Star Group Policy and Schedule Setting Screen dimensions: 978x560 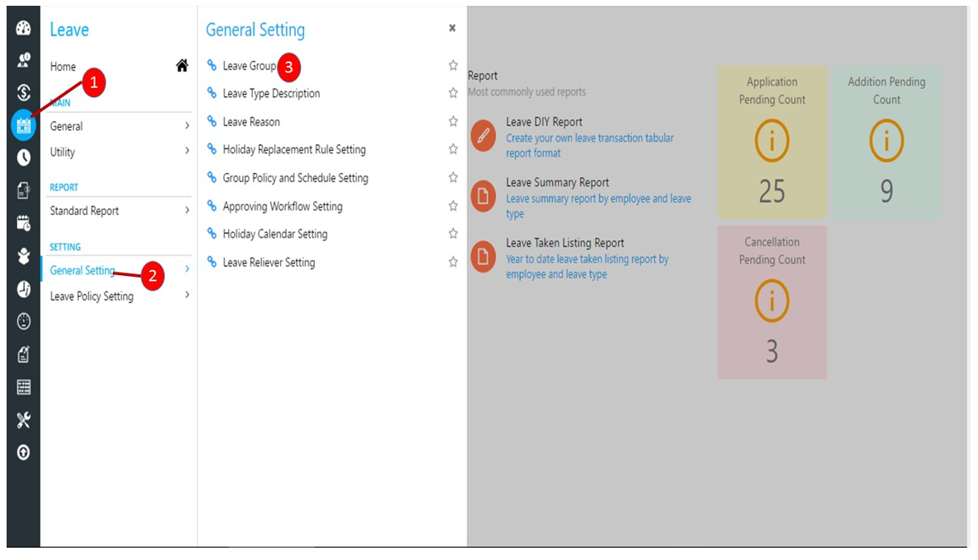453,177
